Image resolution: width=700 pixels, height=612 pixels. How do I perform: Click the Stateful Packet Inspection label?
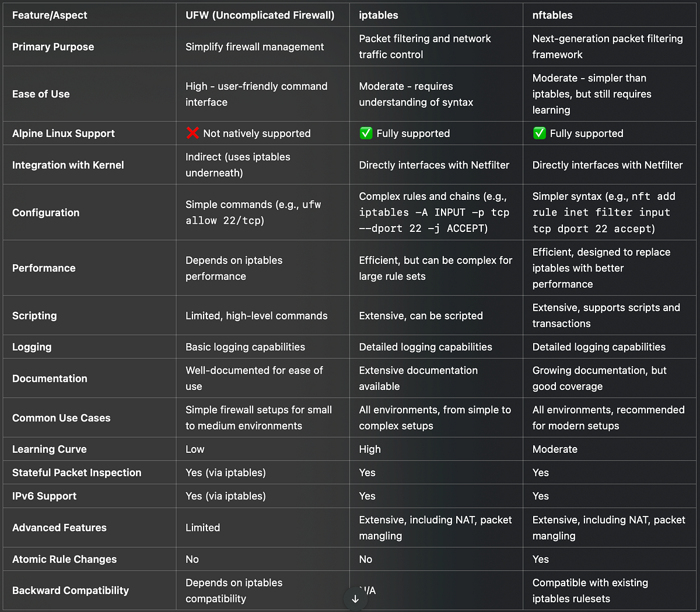(76, 473)
